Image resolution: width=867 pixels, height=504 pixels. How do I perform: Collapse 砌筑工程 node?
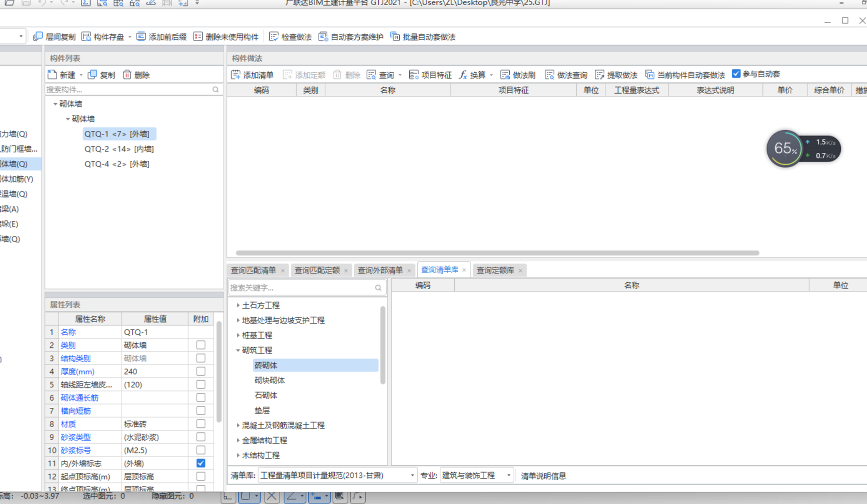(x=238, y=350)
